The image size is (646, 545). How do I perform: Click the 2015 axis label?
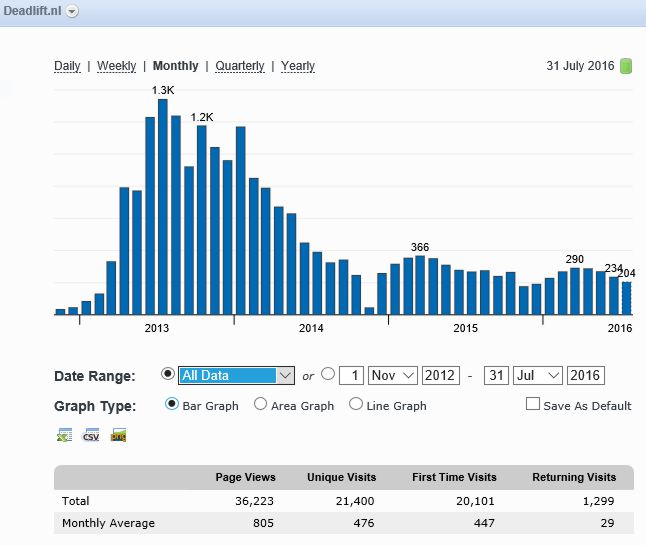[466, 328]
